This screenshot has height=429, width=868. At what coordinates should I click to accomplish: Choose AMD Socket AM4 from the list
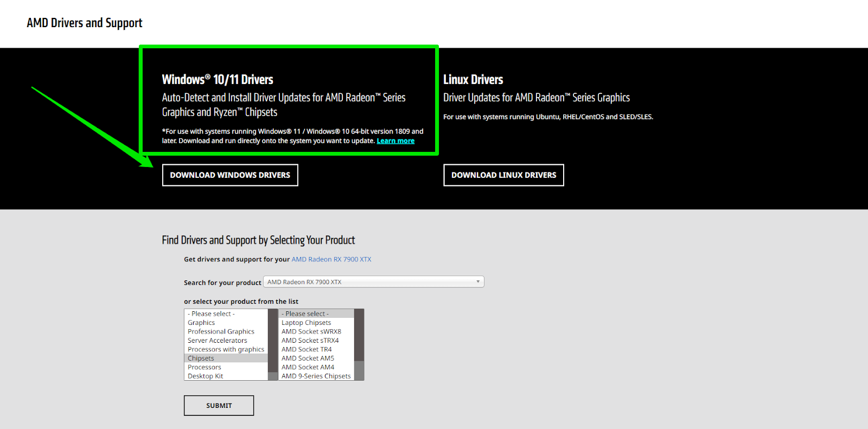point(316,367)
